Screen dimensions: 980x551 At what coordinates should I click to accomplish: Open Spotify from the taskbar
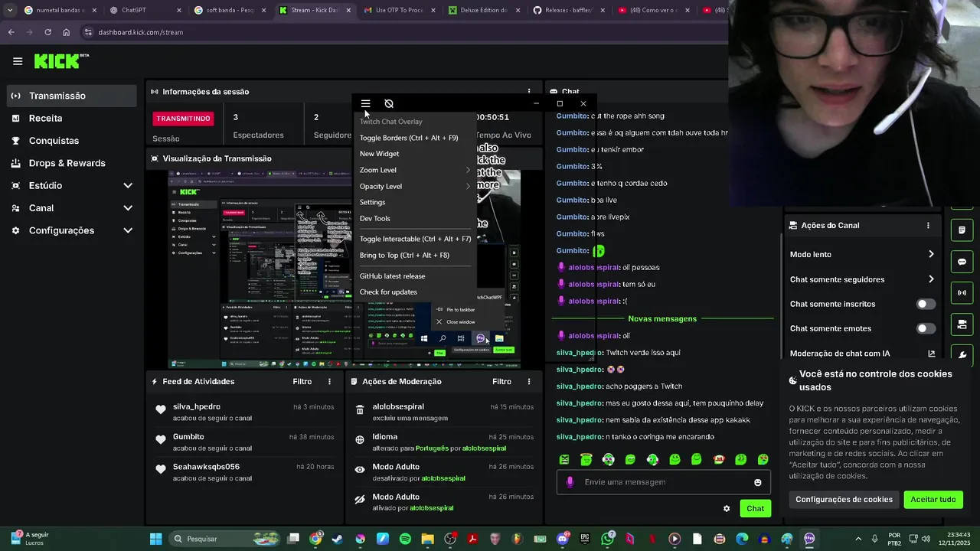click(x=405, y=539)
